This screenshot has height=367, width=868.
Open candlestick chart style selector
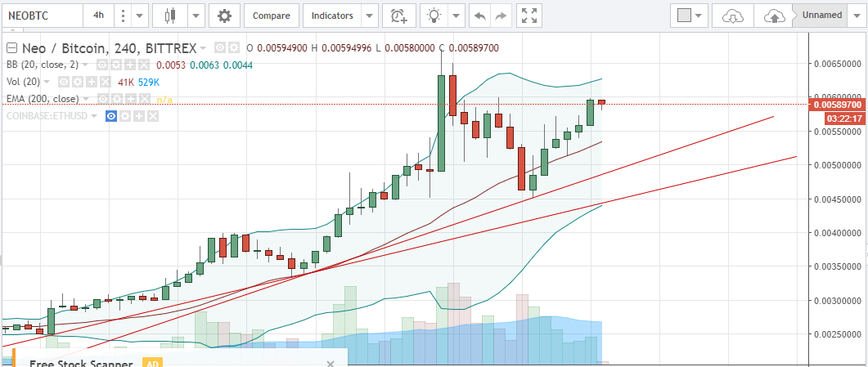[x=170, y=16]
